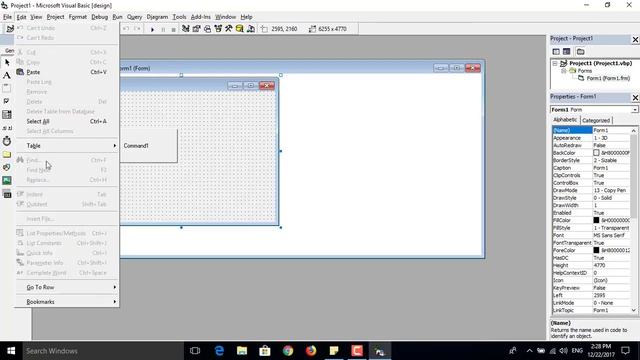Click properties list scroll-up arrow
Viewport: 640px width, 360px height.
(633, 130)
